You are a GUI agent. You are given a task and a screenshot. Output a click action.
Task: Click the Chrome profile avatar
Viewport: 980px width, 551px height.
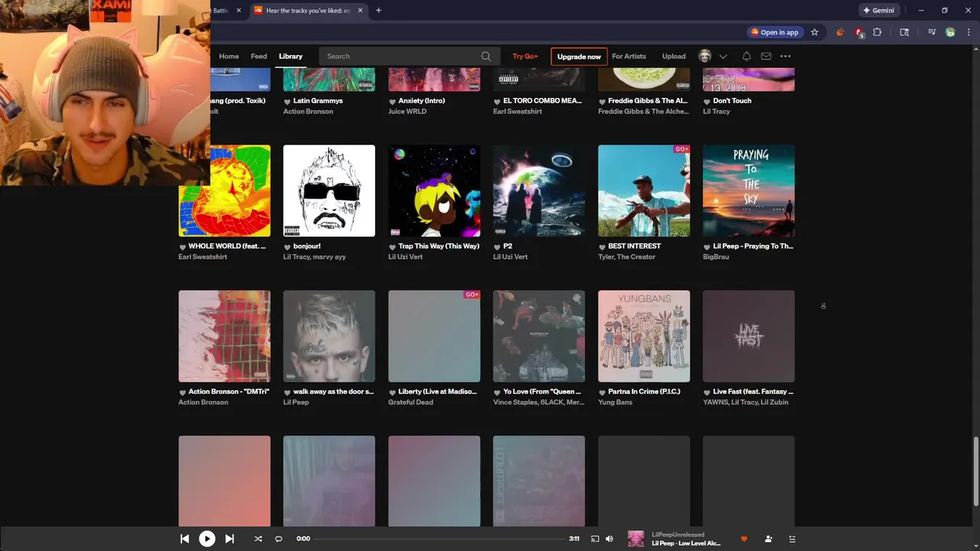coord(950,32)
